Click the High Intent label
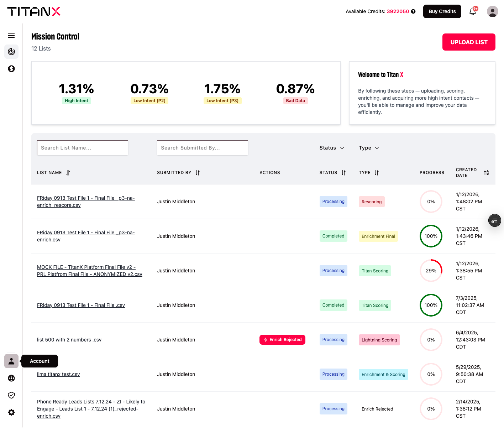 (x=77, y=101)
